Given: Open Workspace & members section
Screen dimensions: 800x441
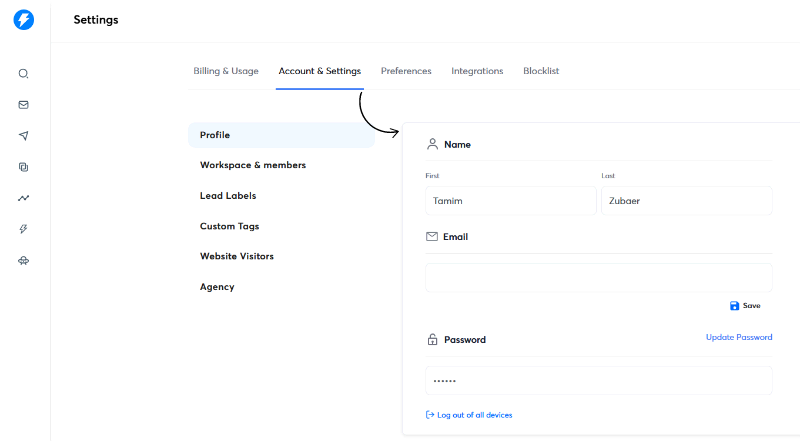Looking at the screenshot, I should coord(253,165).
